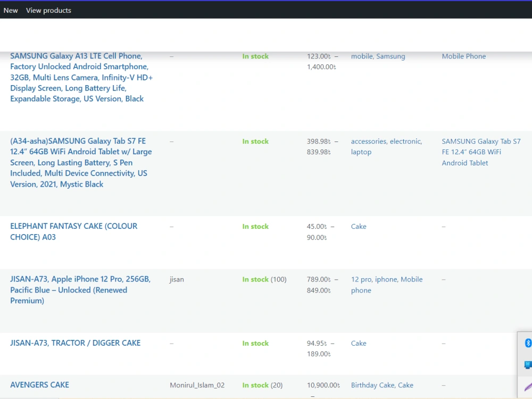Click the Bluetooth icon in the tray popup
The image size is (532, 399).
tap(528, 343)
